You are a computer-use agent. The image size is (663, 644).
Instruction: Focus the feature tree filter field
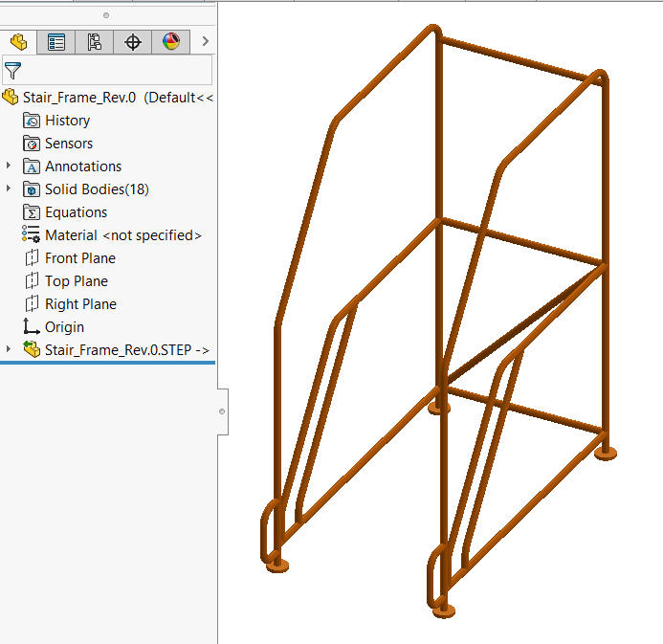click(x=107, y=70)
